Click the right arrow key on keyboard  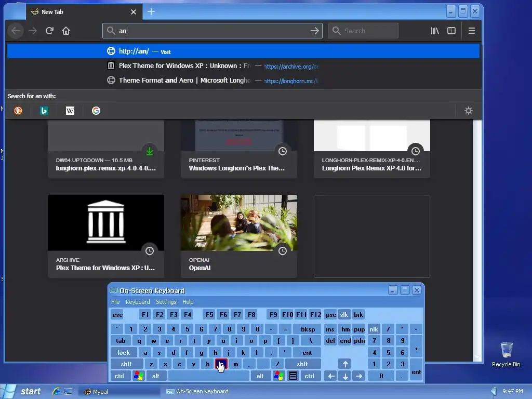(x=359, y=376)
